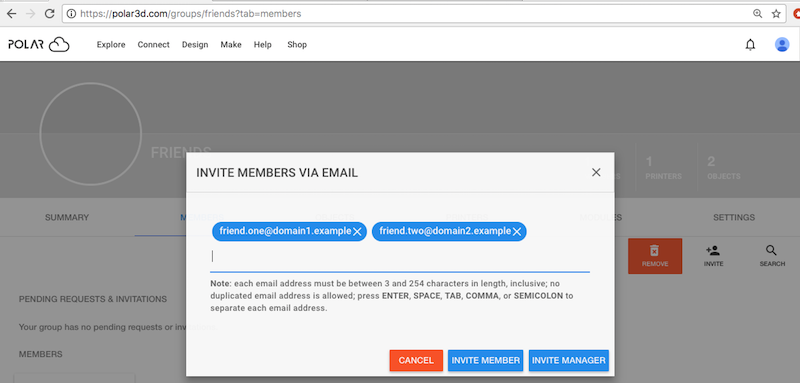
Task: Open the user profile avatar icon
Action: pyautogui.click(x=782, y=45)
